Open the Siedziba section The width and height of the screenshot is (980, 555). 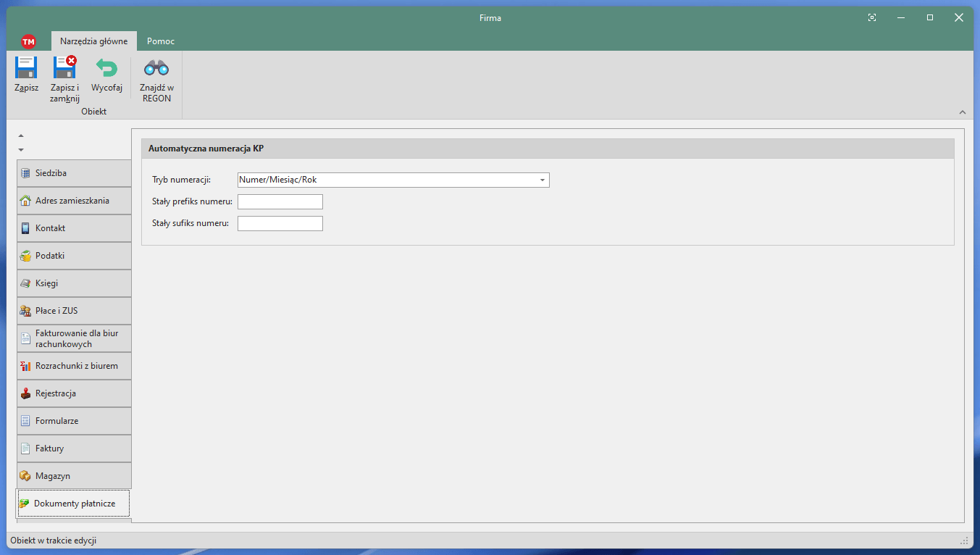coord(74,173)
